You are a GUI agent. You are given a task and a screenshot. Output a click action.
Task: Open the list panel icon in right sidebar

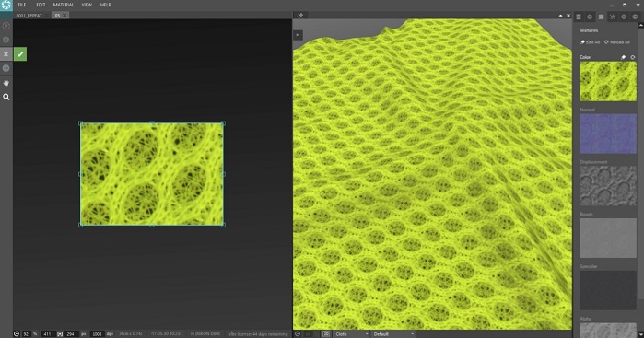(579, 17)
